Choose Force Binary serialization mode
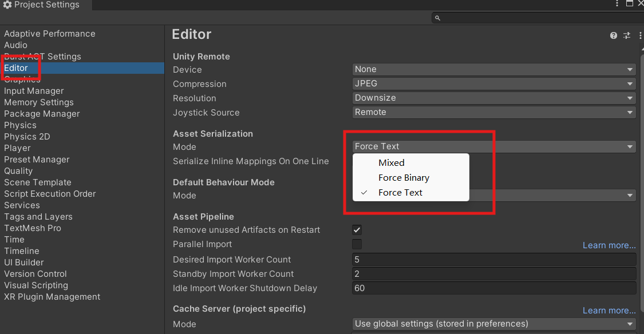644x334 pixels. 410,178
